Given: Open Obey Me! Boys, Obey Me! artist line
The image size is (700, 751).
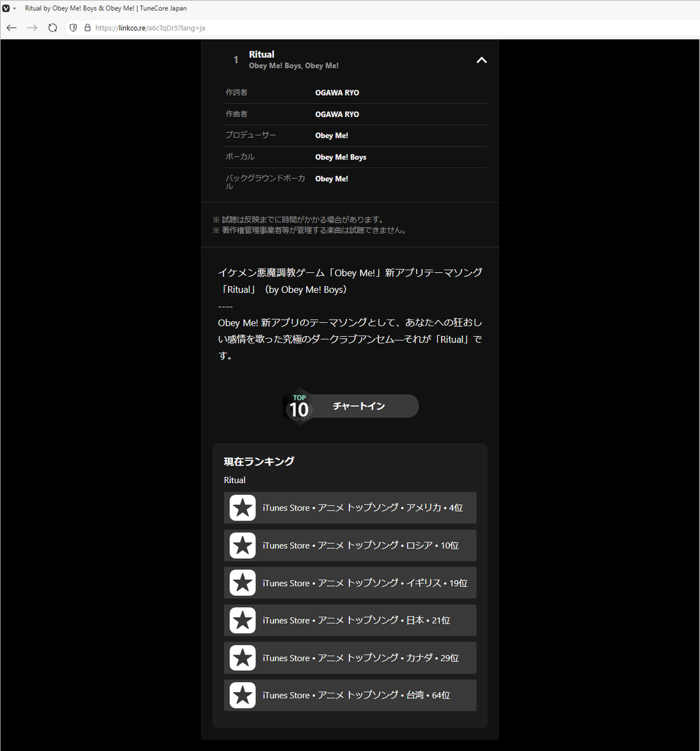Looking at the screenshot, I should pos(294,66).
